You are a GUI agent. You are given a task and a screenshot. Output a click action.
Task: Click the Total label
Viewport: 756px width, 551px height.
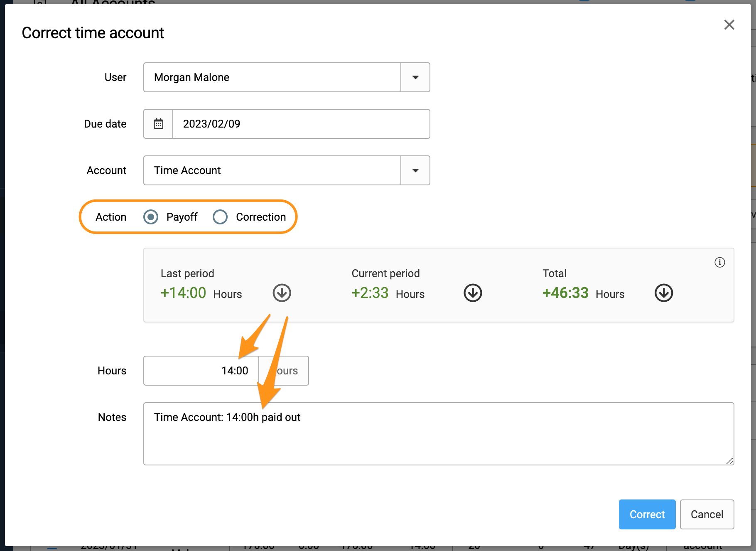[555, 273]
